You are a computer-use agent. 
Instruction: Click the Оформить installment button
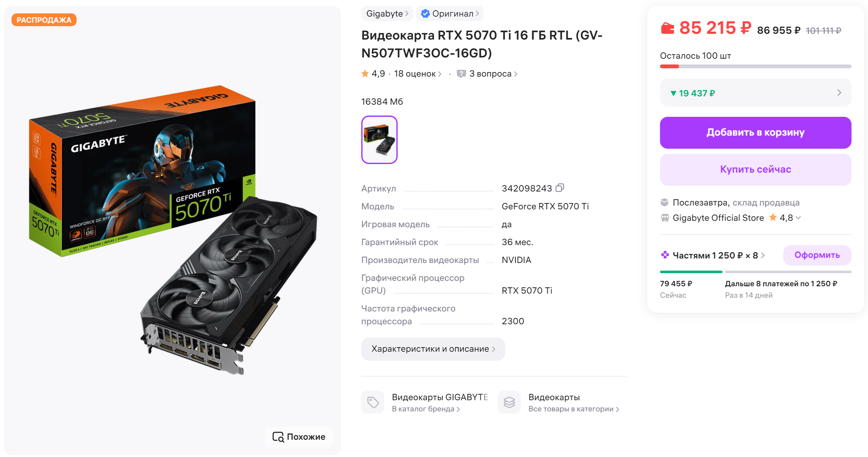(817, 255)
